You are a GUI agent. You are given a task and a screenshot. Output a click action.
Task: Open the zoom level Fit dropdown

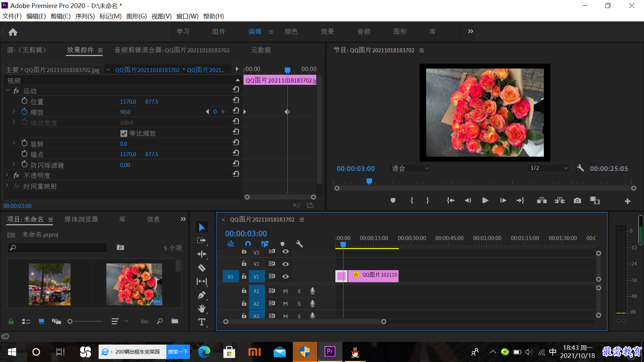tap(410, 168)
